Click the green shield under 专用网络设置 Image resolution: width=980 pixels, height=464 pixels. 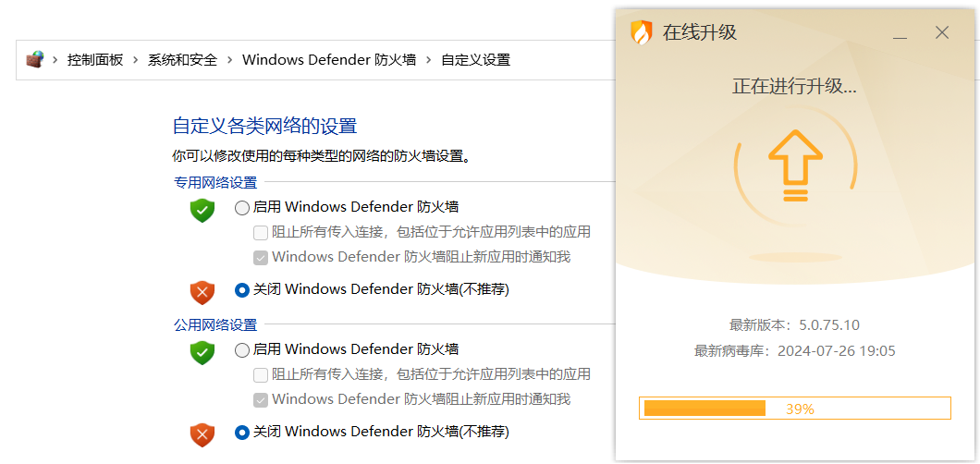tap(202, 210)
